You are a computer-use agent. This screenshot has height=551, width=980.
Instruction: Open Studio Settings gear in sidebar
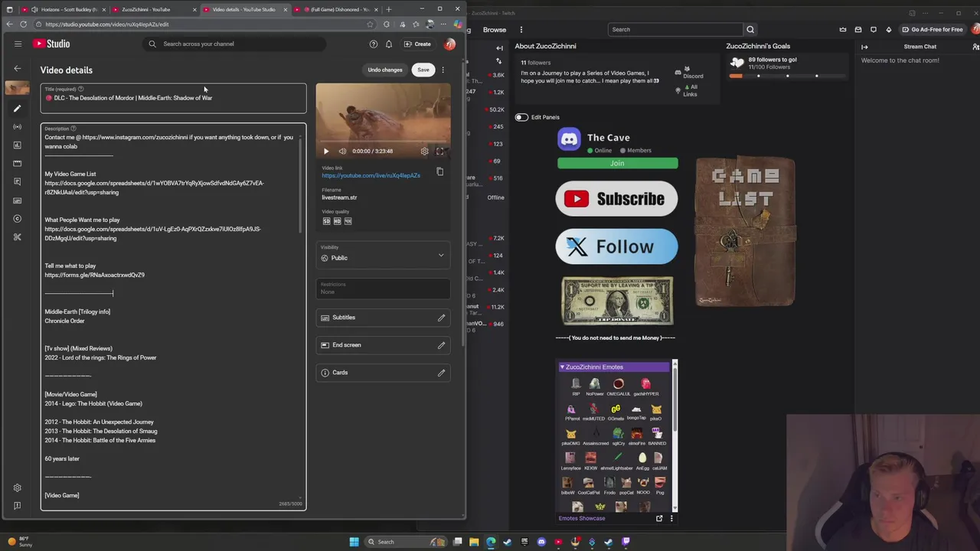(17, 487)
